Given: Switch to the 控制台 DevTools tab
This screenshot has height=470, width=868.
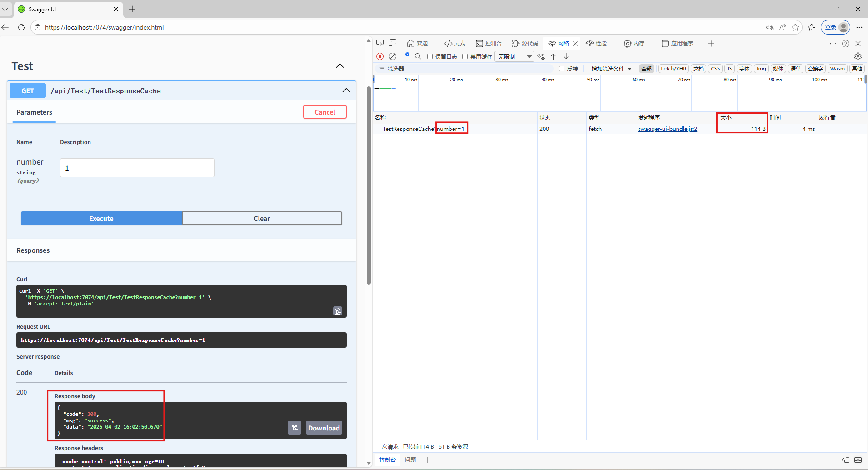Looking at the screenshot, I should (x=489, y=44).
